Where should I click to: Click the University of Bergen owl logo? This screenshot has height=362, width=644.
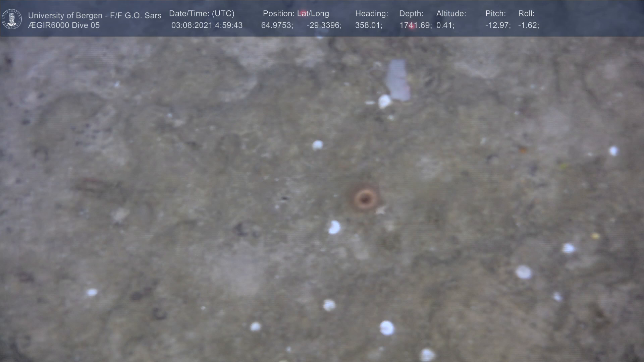[12, 19]
